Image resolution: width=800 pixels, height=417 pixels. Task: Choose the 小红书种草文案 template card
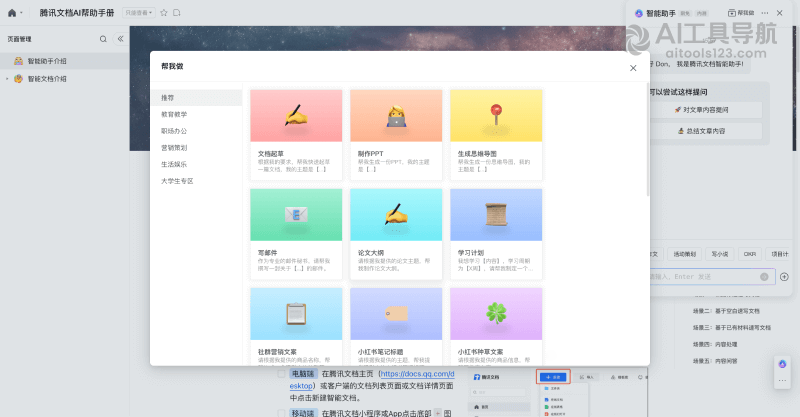pos(496,326)
